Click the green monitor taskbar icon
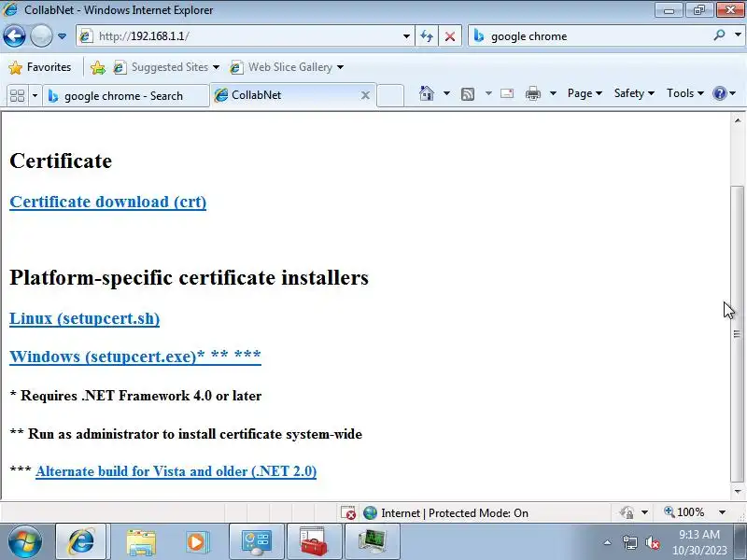Viewport: 747px width, 560px height. [x=372, y=542]
